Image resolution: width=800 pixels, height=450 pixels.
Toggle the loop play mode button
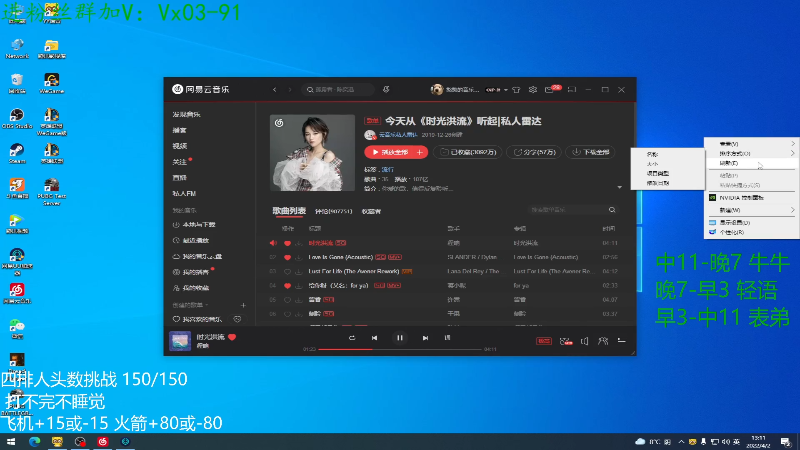[x=352, y=338]
